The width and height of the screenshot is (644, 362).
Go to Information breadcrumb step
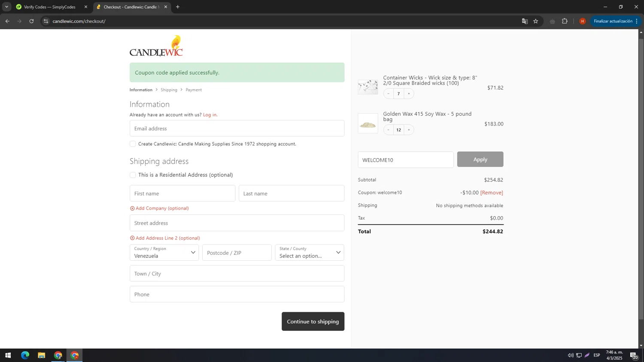(x=141, y=90)
